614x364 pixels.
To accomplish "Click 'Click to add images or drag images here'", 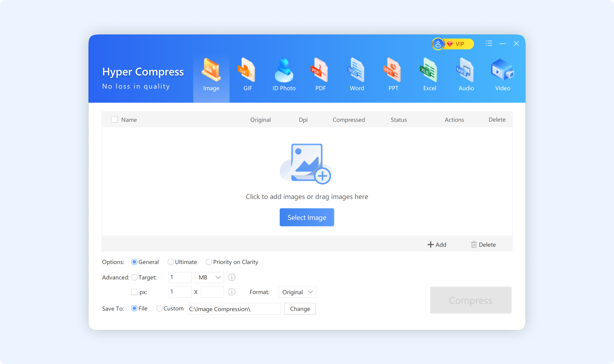I will pyautogui.click(x=307, y=197).
